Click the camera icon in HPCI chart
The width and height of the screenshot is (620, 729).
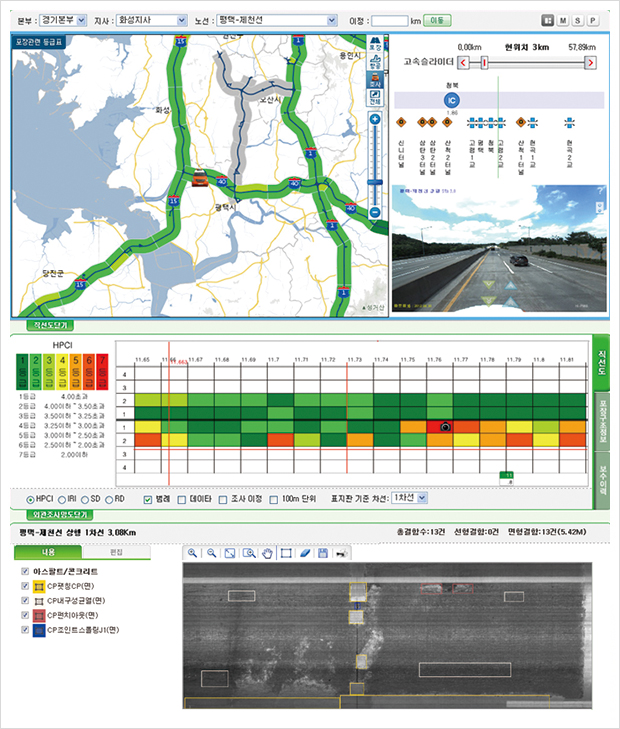pyautogui.click(x=445, y=426)
